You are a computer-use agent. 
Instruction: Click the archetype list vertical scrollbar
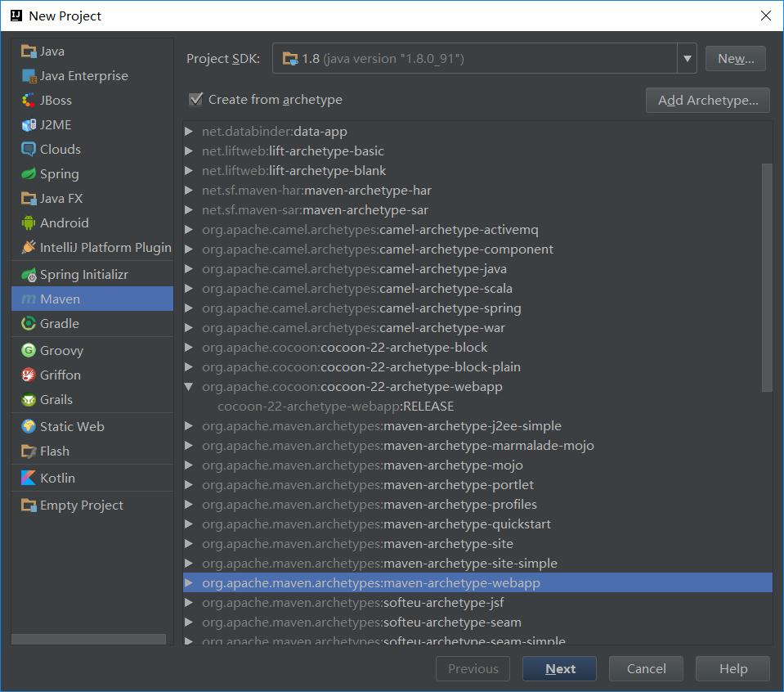pos(767,278)
